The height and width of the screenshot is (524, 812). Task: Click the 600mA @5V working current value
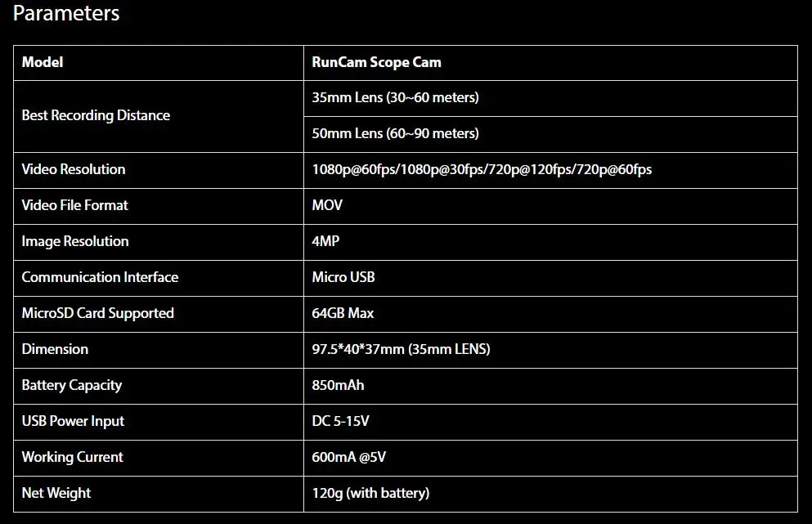(349, 457)
